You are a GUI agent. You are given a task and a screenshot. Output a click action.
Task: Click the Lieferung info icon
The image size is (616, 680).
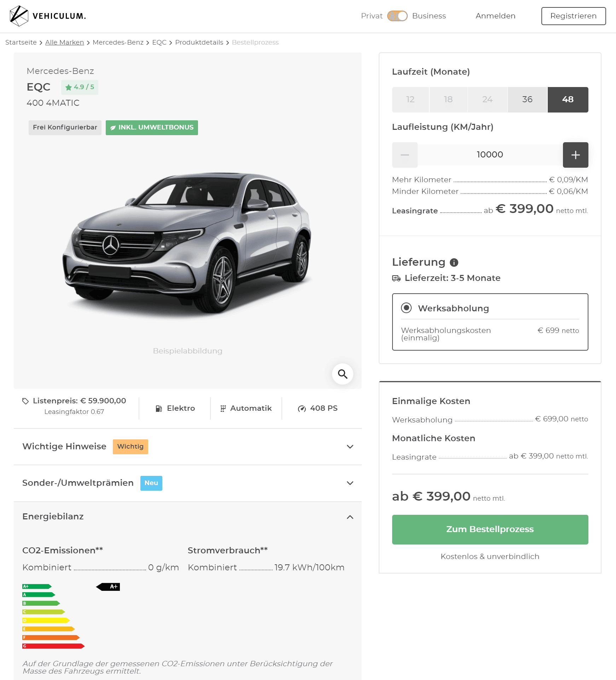[x=454, y=262]
